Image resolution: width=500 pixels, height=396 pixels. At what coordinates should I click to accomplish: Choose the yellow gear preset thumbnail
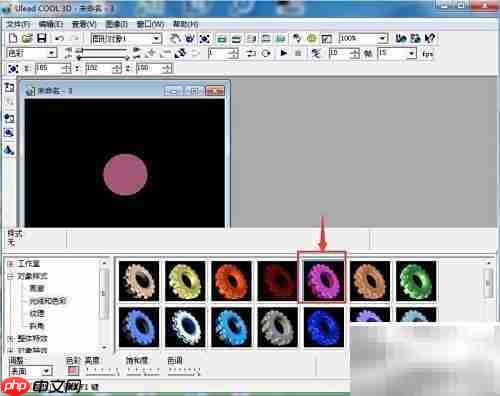[185, 281]
